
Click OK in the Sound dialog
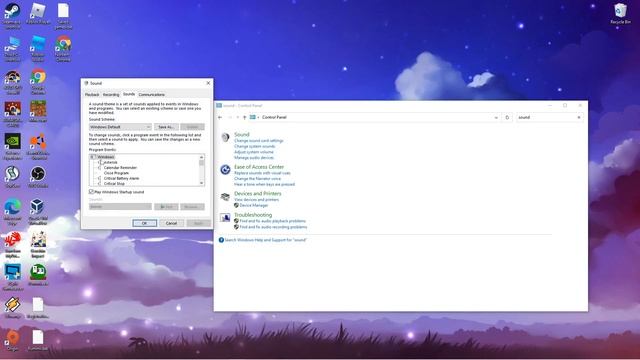[144, 223]
